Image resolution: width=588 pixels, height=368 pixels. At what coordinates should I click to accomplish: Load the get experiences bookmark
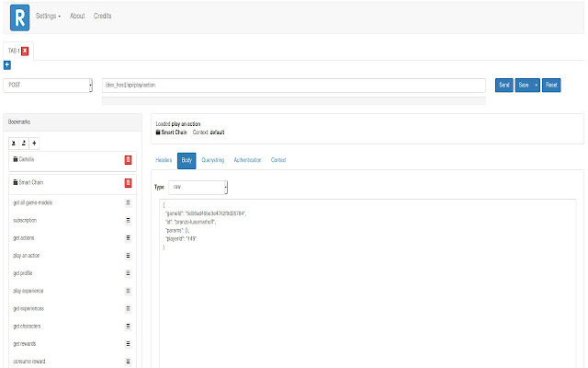click(x=28, y=309)
